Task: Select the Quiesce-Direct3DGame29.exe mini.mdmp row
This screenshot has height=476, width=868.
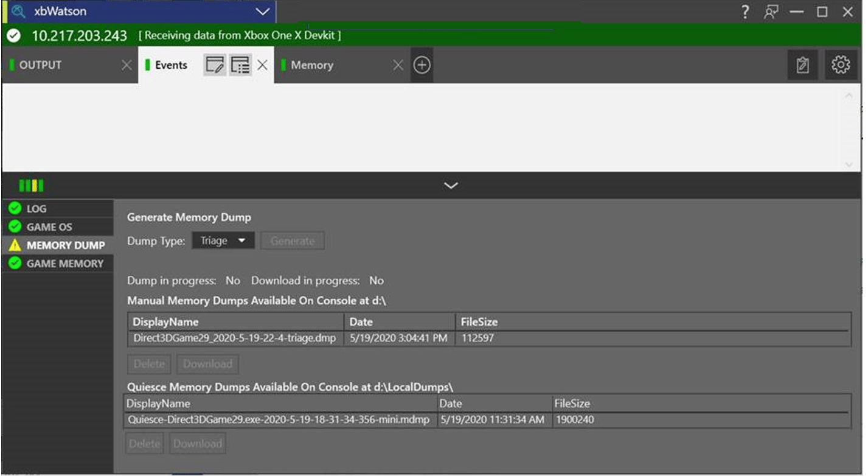Action: pos(487,420)
